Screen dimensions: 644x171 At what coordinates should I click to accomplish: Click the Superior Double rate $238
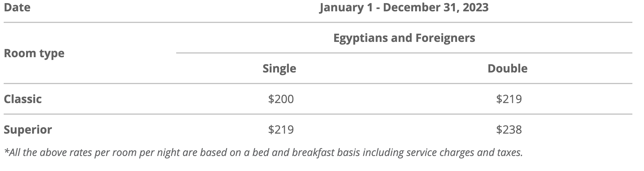tap(509, 130)
